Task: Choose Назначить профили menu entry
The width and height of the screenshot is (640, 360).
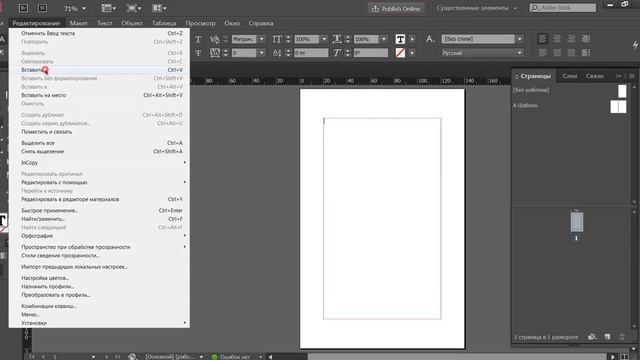Action: tap(99, 287)
